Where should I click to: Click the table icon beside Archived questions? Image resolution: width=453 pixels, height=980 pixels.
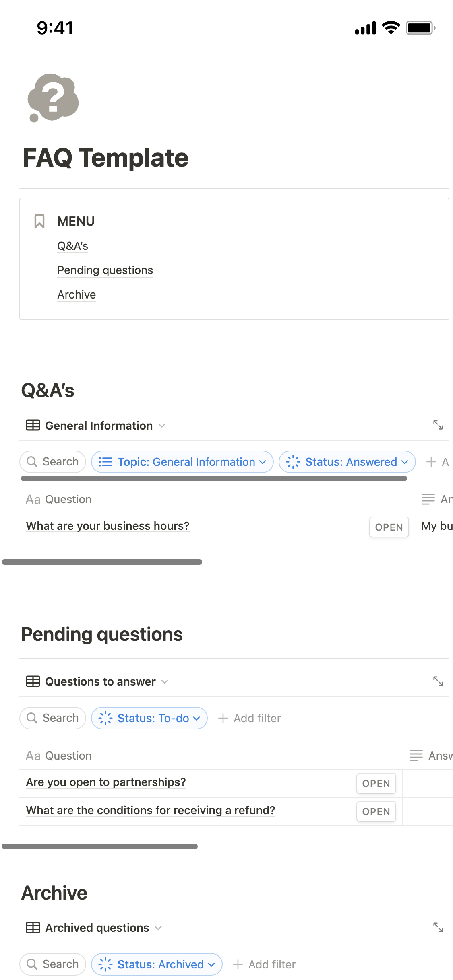point(33,928)
